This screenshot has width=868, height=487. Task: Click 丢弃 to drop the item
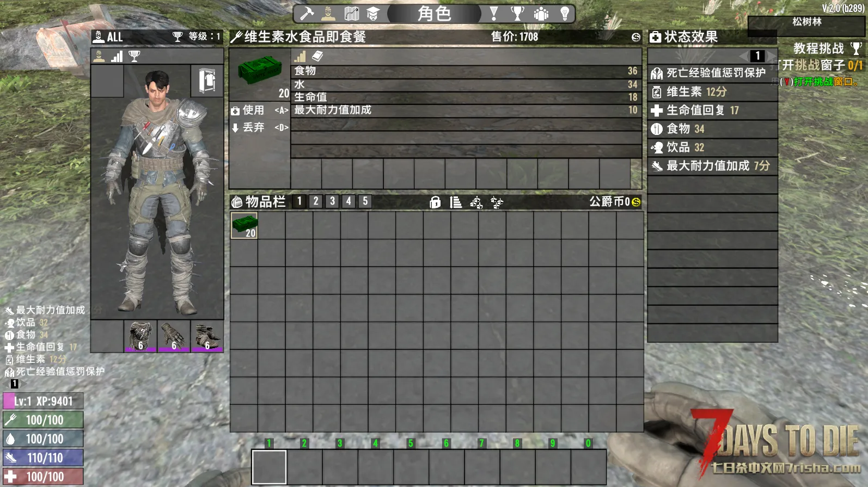click(x=259, y=127)
